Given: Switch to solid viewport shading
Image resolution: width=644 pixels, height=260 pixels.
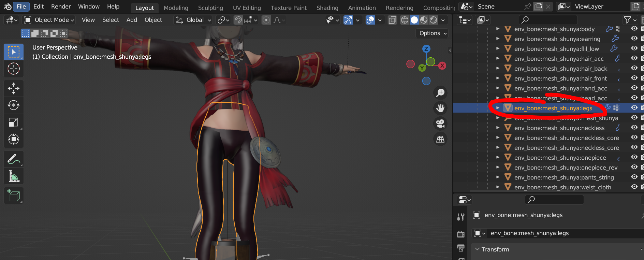Looking at the screenshot, I should point(414,20).
